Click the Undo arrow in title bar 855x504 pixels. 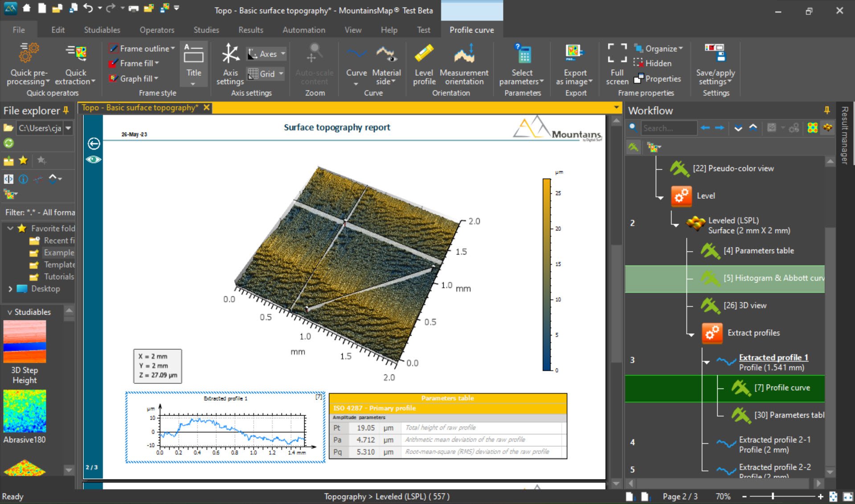tap(88, 8)
